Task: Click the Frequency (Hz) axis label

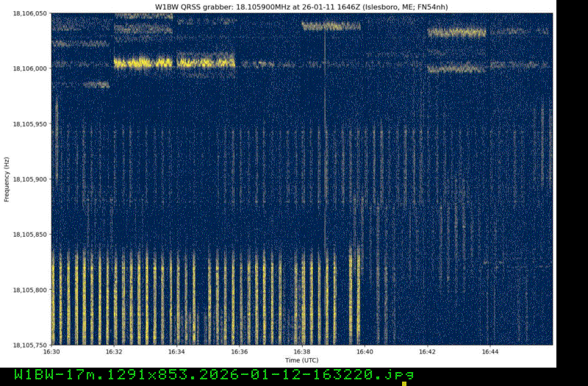Action: pos(7,179)
